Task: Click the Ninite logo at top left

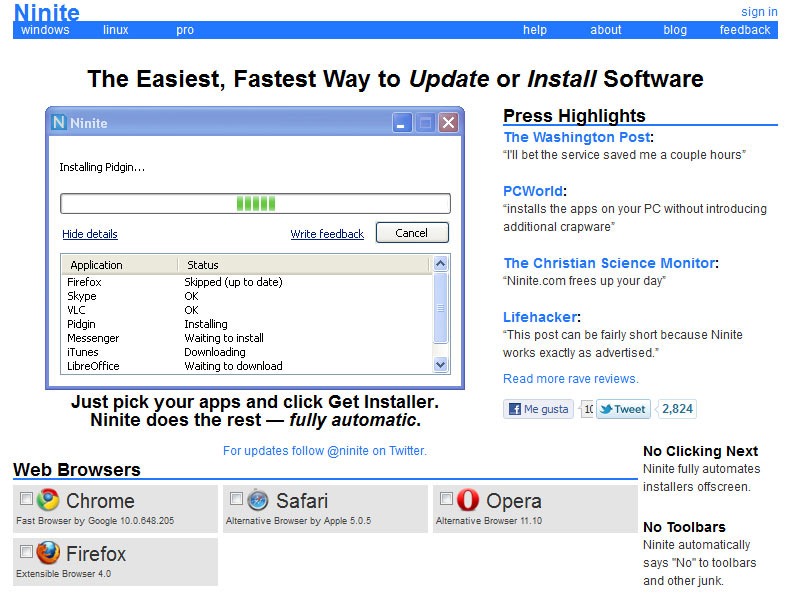Action: (47, 12)
